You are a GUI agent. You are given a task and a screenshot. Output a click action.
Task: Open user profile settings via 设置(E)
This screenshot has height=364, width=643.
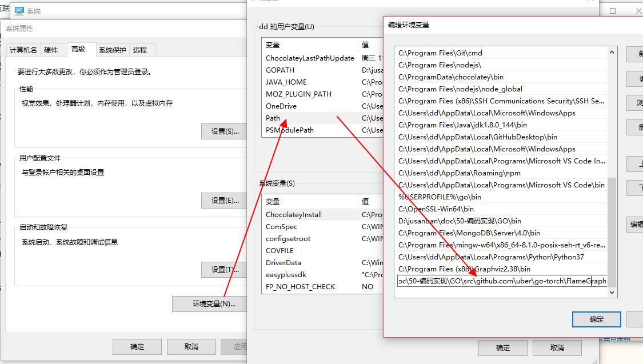pyautogui.click(x=223, y=200)
